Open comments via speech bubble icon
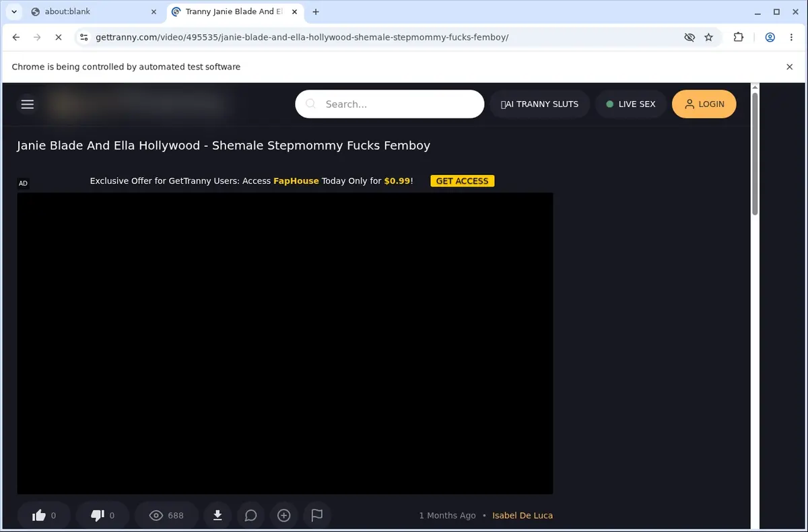The image size is (808, 532). [250, 515]
